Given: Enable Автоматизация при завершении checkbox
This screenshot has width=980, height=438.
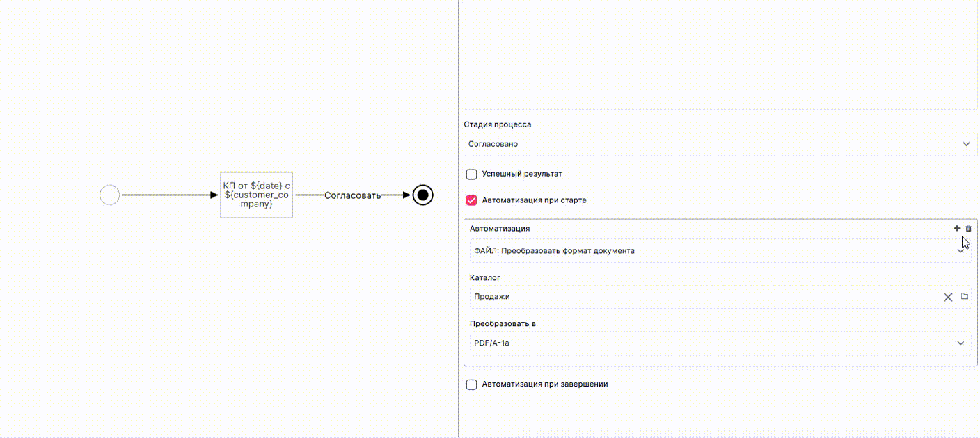Looking at the screenshot, I should (x=471, y=384).
